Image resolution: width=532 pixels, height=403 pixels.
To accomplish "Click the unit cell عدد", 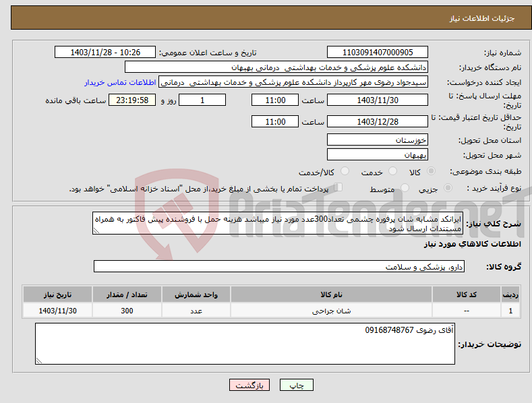I will 196,311.
